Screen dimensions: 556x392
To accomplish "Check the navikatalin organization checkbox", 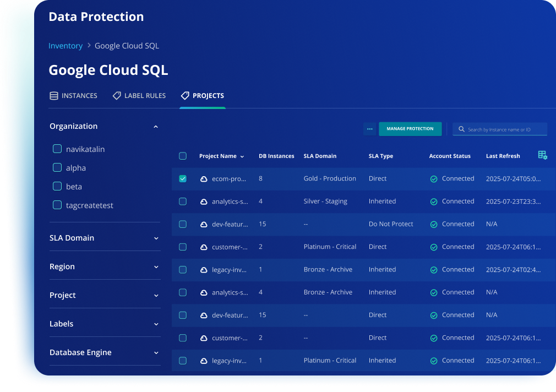I will pyautogui.click(x=57, y=149).
